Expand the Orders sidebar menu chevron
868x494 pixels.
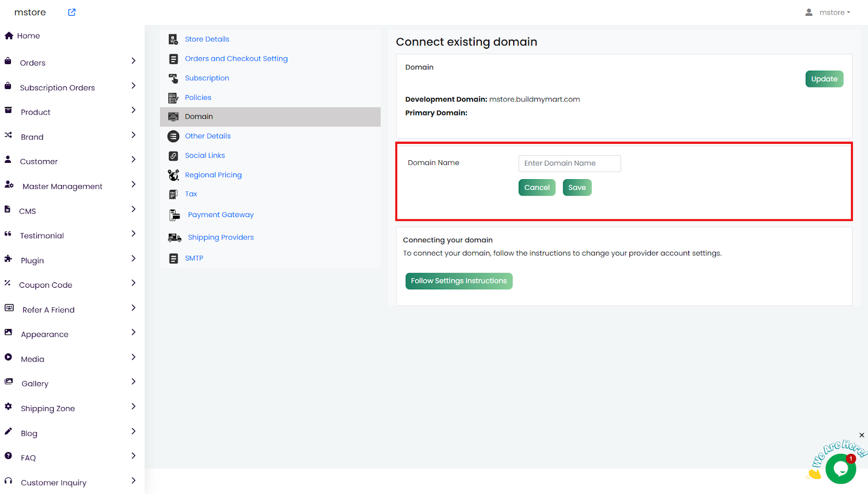[133, 61]
